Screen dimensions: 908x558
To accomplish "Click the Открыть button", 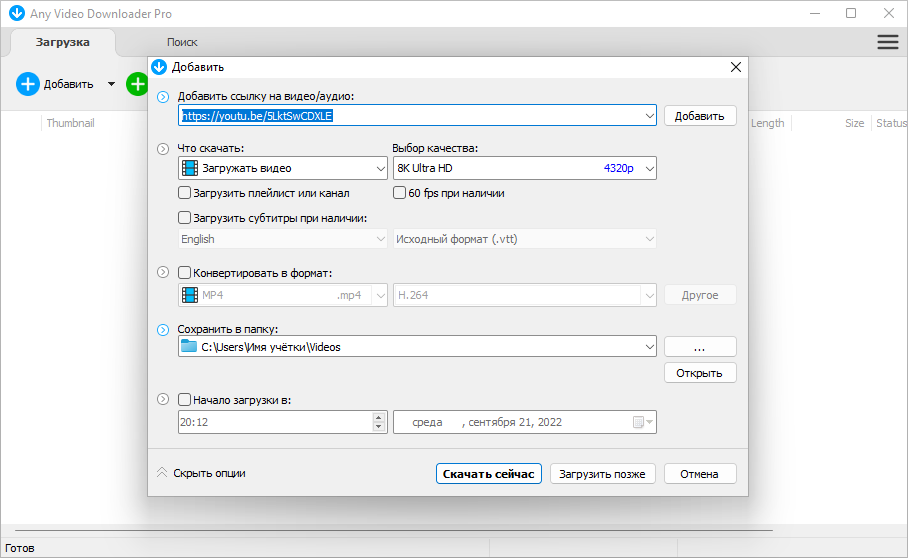I will click(700, 373).
